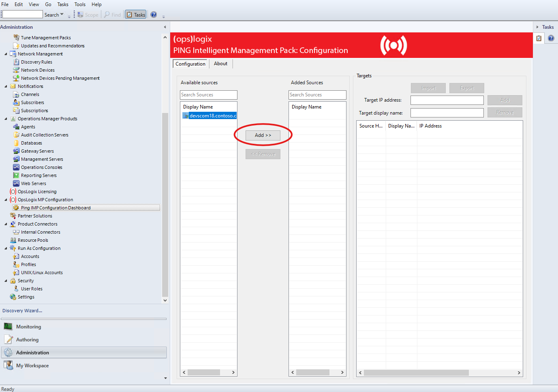This screenshot has width=558, height=392.
Task: Click the Add >> button
Action: pyautogui.click(x=263, y=135)
